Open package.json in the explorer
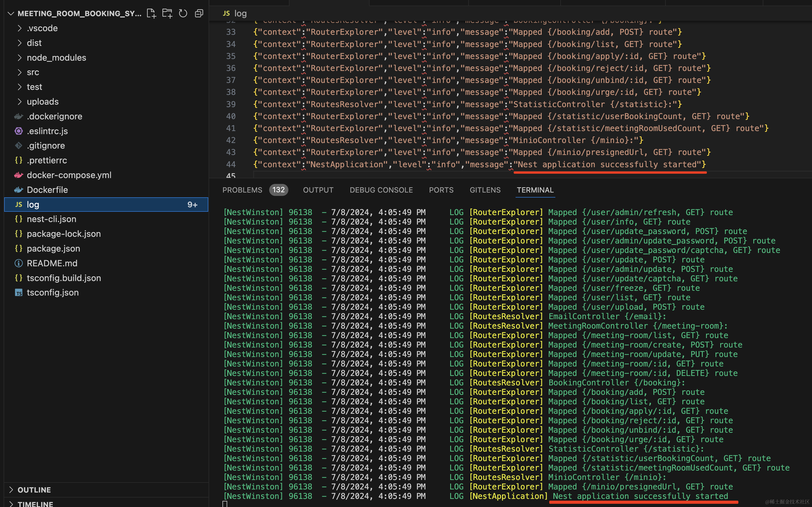 (x=53, y=248)
